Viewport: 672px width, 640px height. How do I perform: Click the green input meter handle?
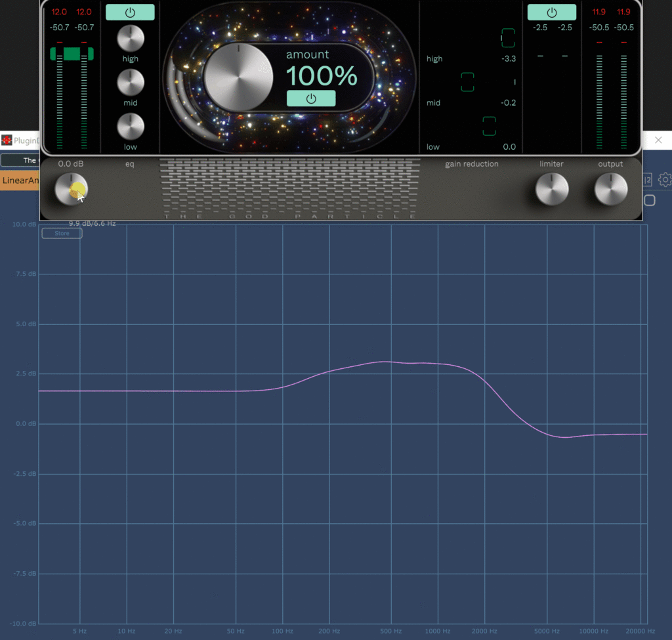(72, 54)
